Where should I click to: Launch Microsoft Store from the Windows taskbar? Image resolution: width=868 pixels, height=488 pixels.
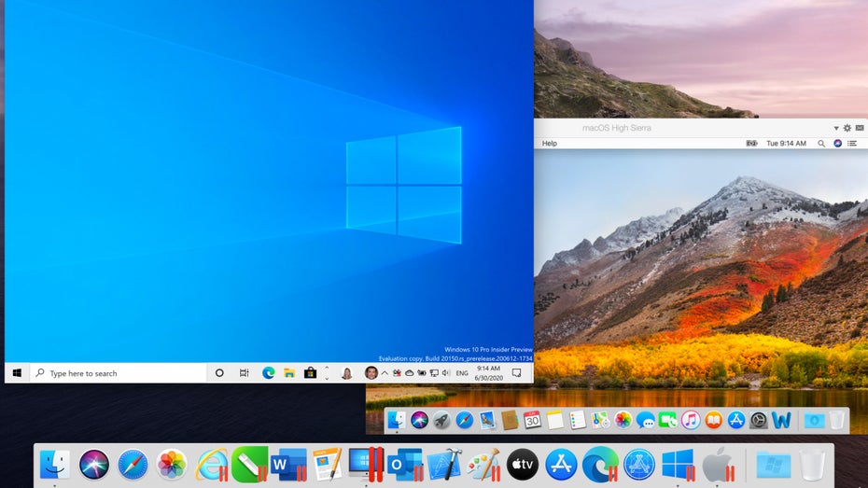click(x=311, y=373)
